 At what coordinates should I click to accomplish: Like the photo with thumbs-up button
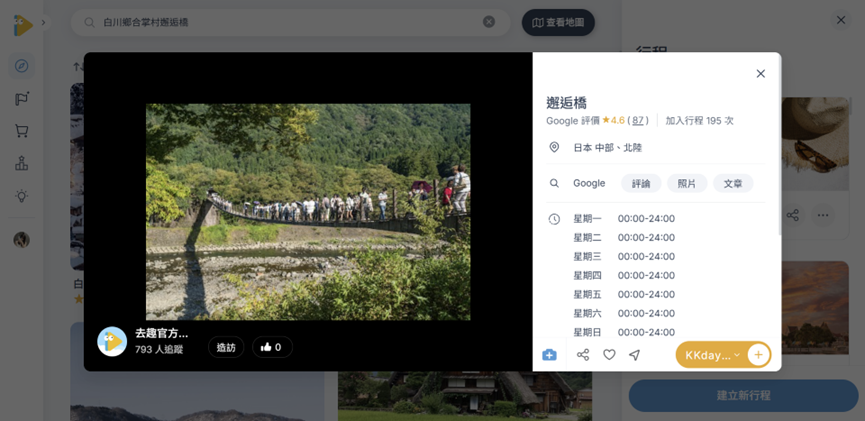273,347
